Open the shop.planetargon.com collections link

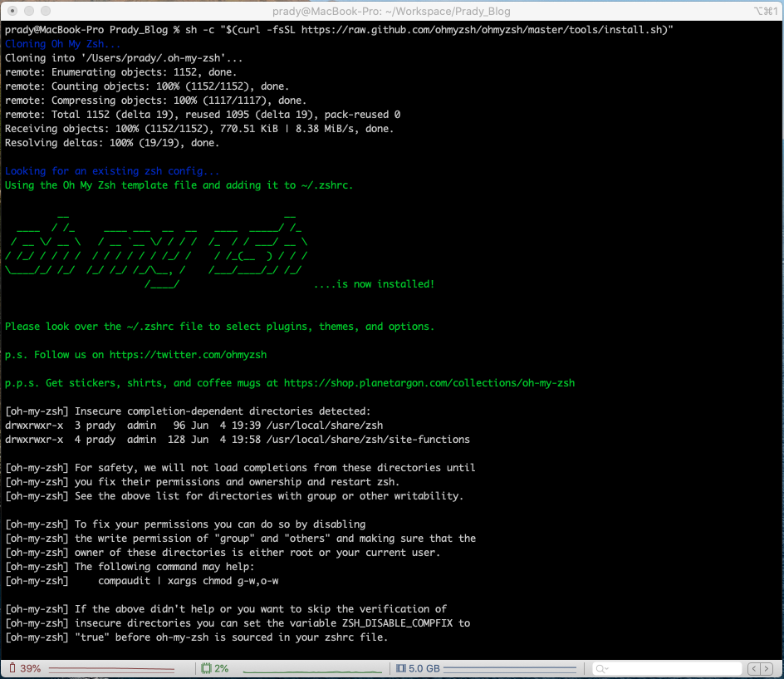tap(429, 383)
